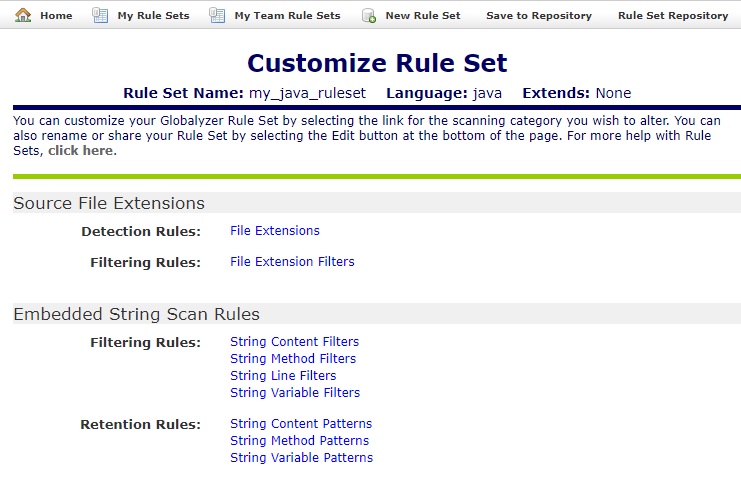Open String Variable Patterns
Image resolution: width=741 pixels, height=489 pixels.
(301, 458)
